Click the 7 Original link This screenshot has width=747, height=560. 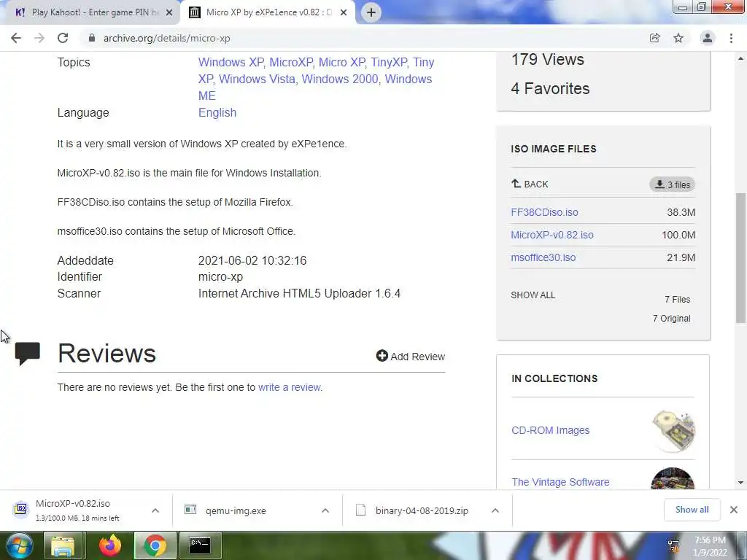(671, 319)
